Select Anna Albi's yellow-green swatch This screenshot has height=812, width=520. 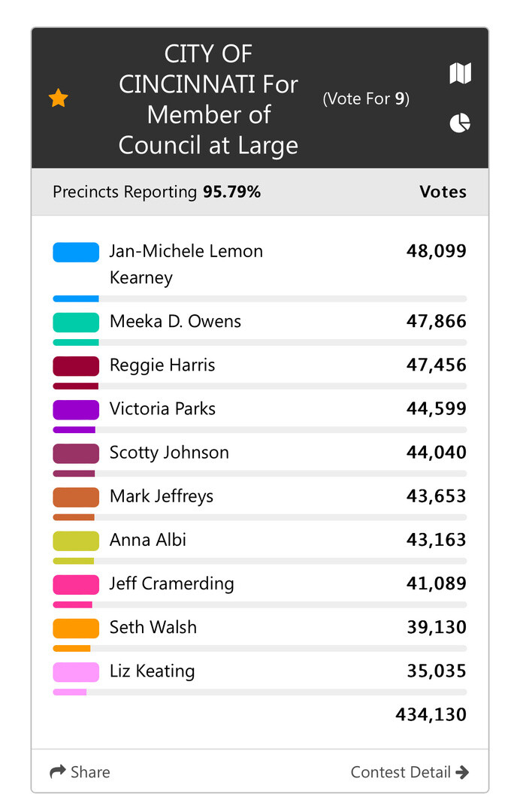[x=76, y=541]
